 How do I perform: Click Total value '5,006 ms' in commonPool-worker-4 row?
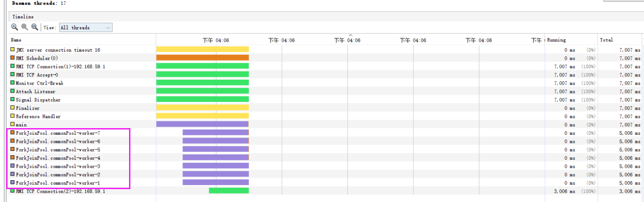click(x=630, y=158)
